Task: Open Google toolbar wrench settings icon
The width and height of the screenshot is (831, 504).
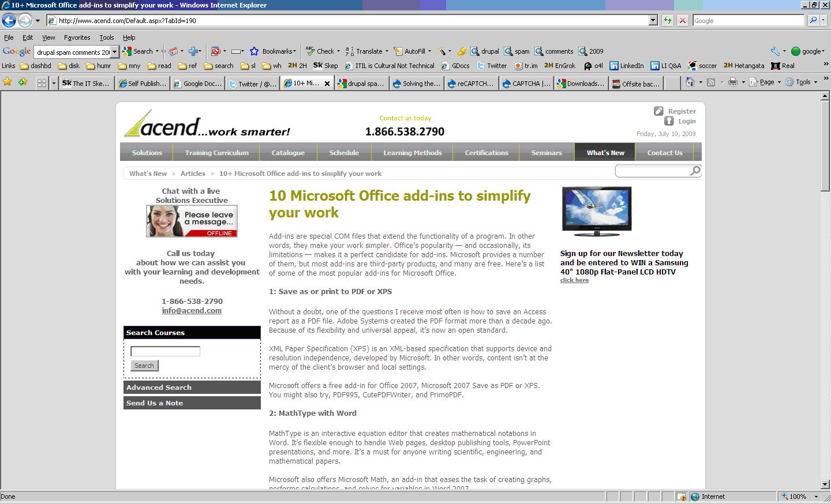Action: tap(775, 51)
